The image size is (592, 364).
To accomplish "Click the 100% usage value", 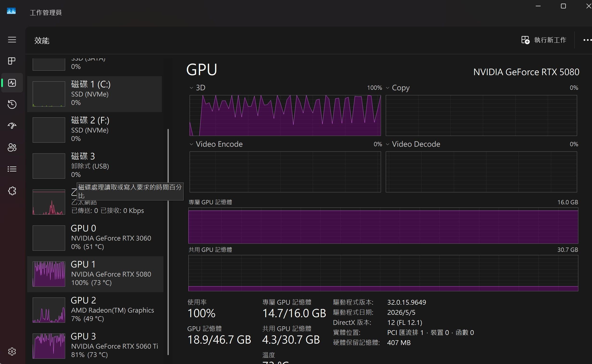I will pyautogui.click(x=201, y=313).
